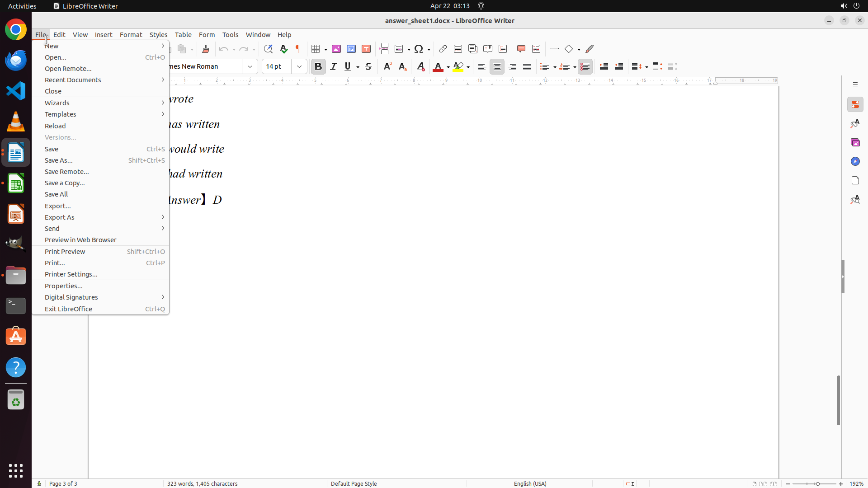This screenshot has height=488, width=868.
Task: Toggle Bold formatting button
Action: [318, 66]
